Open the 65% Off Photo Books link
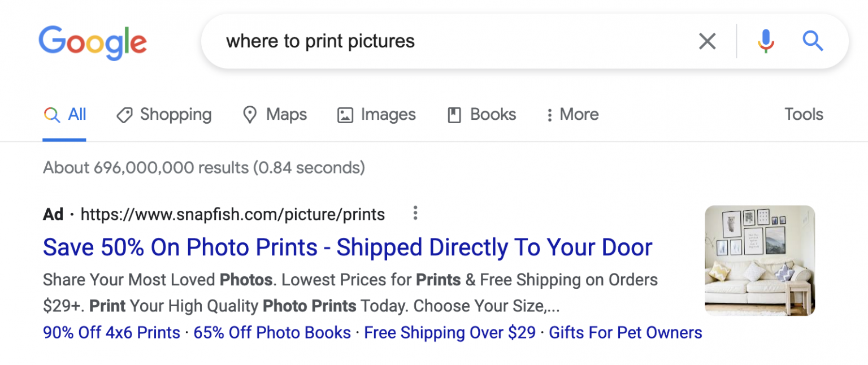The width and height of the screenshot is (868, 365). click(x=272, y=332)
